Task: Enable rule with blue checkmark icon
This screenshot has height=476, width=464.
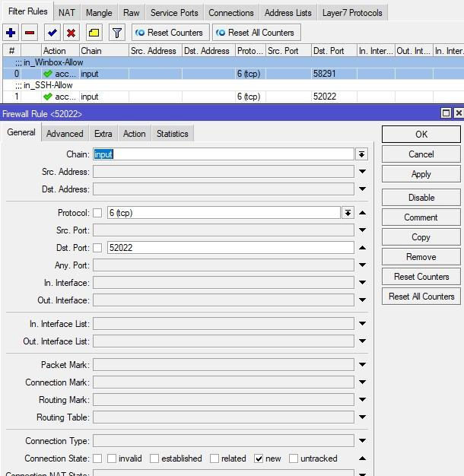Action: pyautogui.click(x=52, y=33)
